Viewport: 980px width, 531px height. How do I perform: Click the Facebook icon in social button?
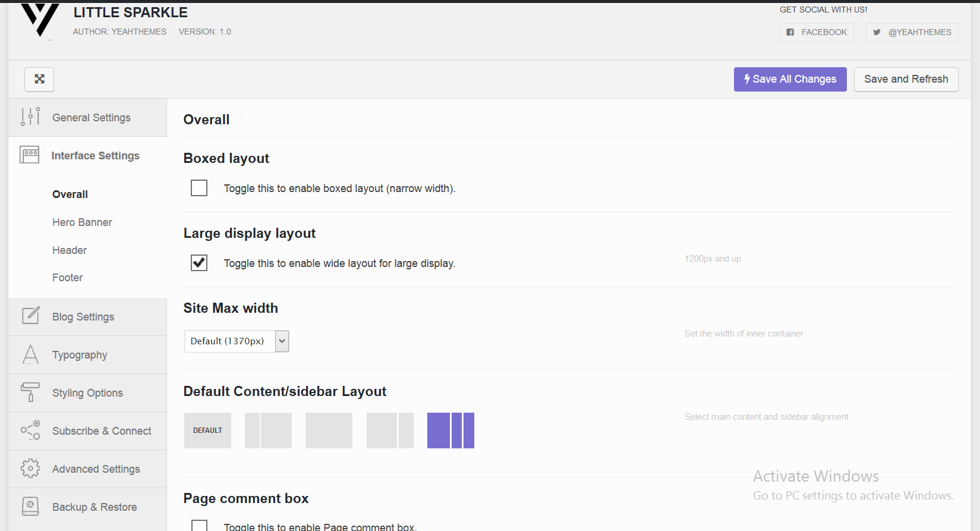tap(790, 32)
